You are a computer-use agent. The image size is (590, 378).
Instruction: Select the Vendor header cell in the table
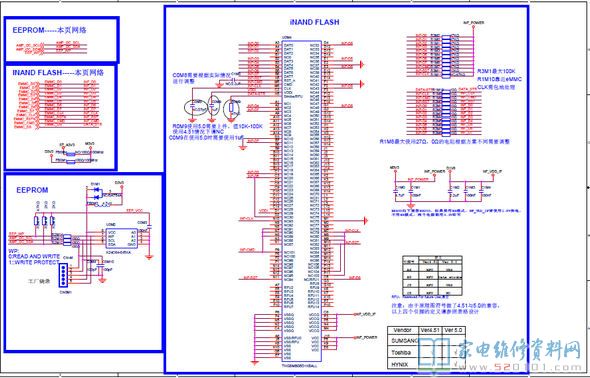[x=403, y=330]
